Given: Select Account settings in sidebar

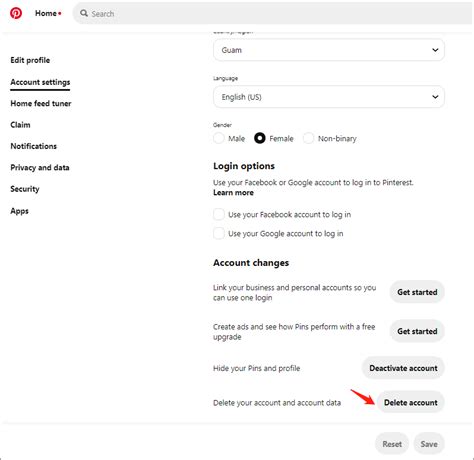Looking at the screenshot, I should (x=40, y=82).
